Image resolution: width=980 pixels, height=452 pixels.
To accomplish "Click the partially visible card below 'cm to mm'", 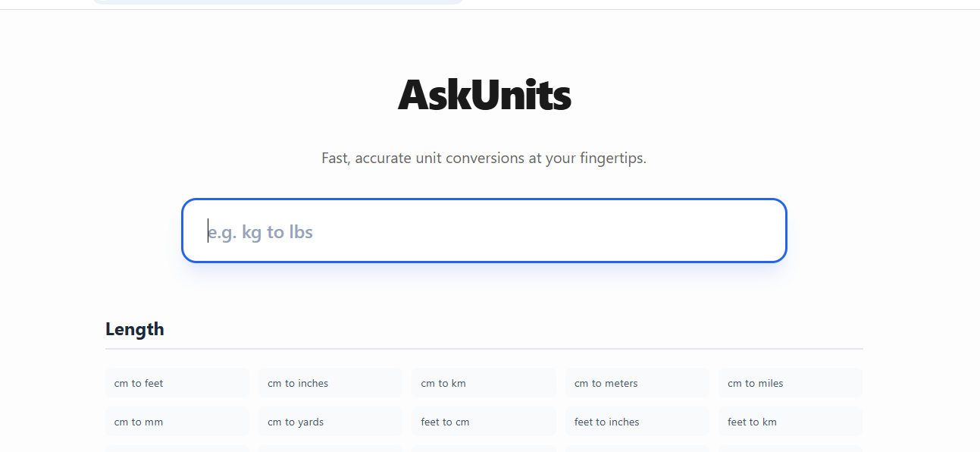I will 177,449.
